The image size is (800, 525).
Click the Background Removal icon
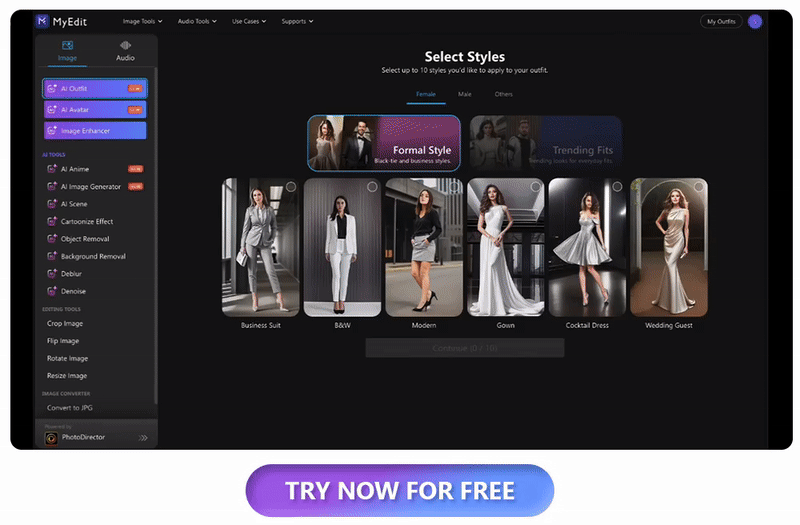(52, 256)
